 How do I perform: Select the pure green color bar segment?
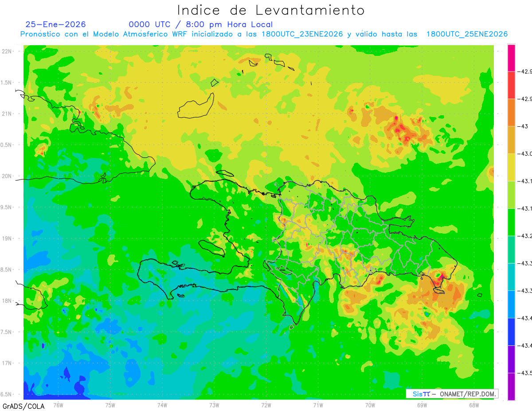pos(511,222)
